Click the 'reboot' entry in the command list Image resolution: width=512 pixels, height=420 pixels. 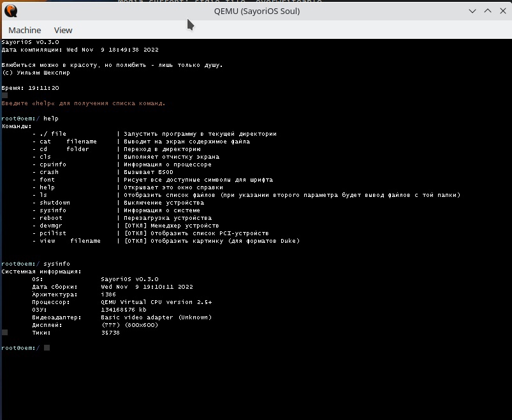pyautogui.click(x=50, y=218)
